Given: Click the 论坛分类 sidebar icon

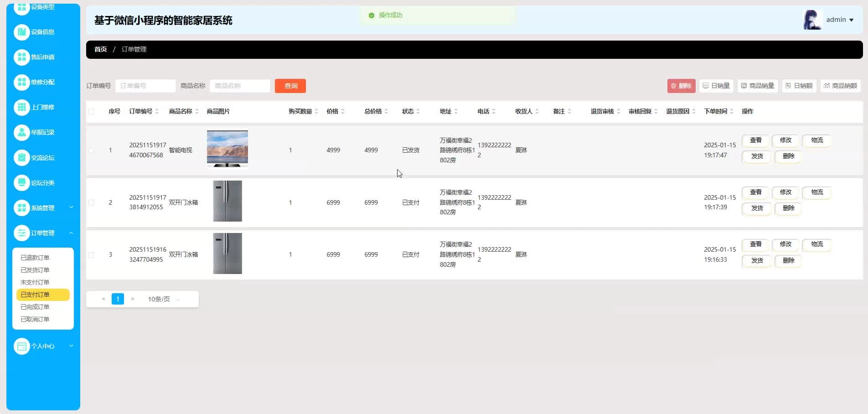Looking at the screenshot, I should pyautogui.click(x=21, y=183).
